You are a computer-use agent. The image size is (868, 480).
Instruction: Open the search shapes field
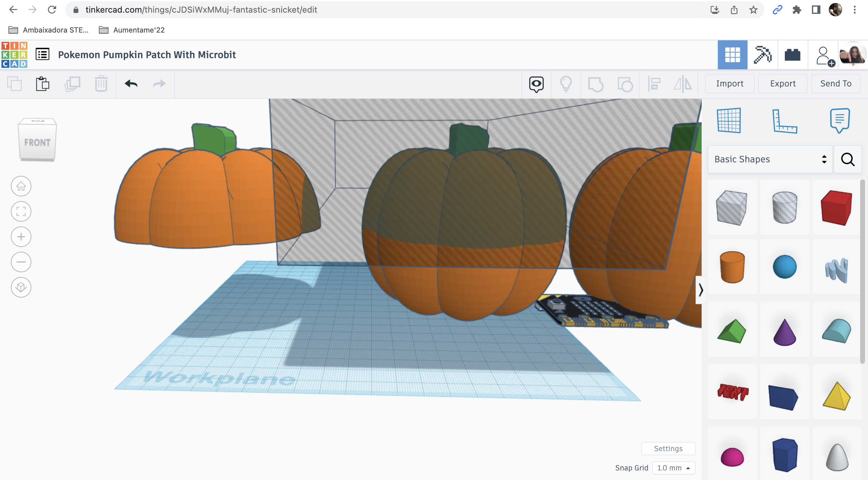pyautogui.click(x=847, y=159)
